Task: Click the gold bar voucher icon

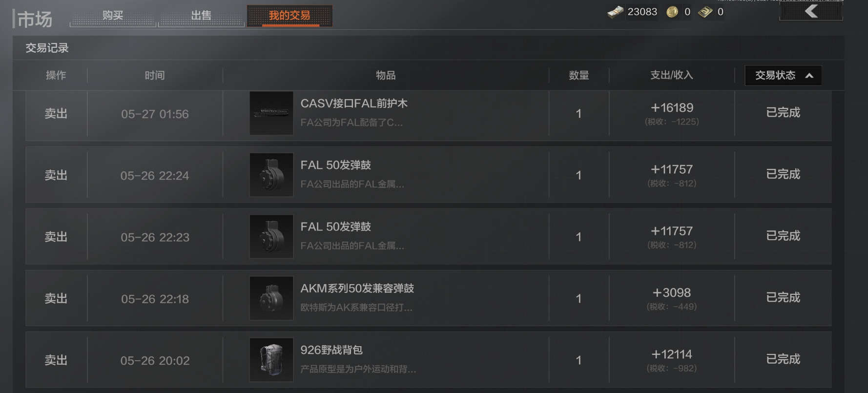Action: click(705, 12)
